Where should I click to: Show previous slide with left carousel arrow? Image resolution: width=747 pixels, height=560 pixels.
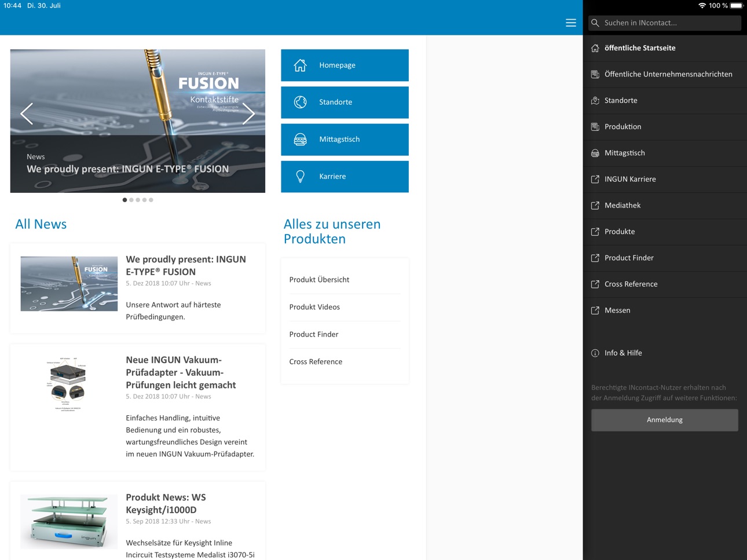27,114
